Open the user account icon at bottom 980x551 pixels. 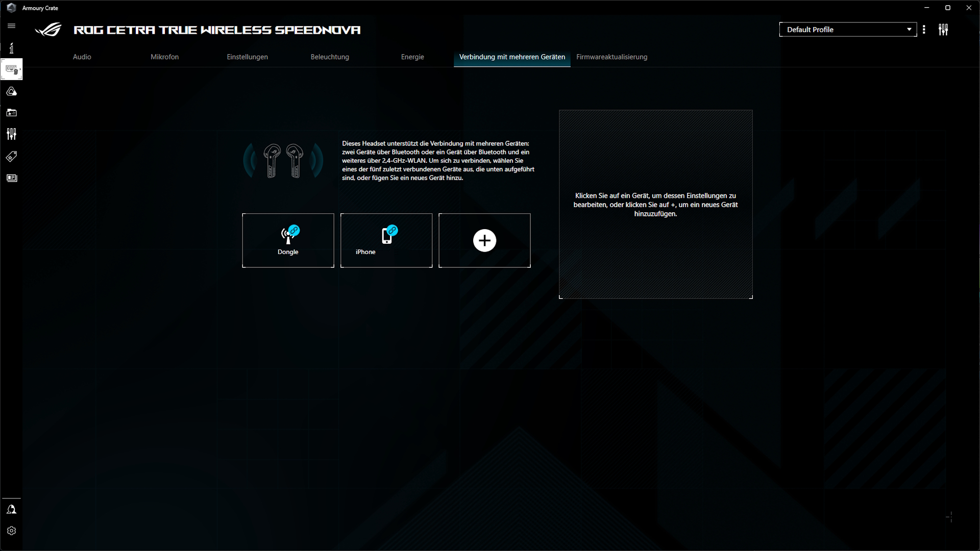pyautogui.click(x=11, y=509)
